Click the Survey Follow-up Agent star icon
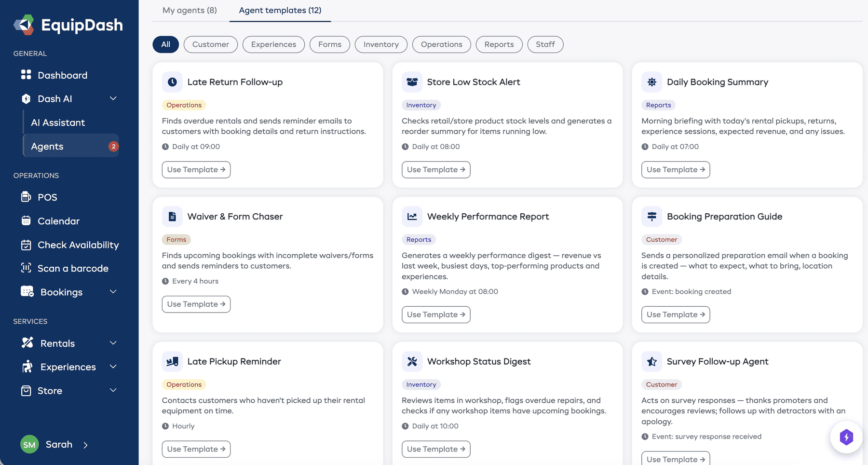The height and width of the screenshot is (465, 868). (x=651, y=361)
